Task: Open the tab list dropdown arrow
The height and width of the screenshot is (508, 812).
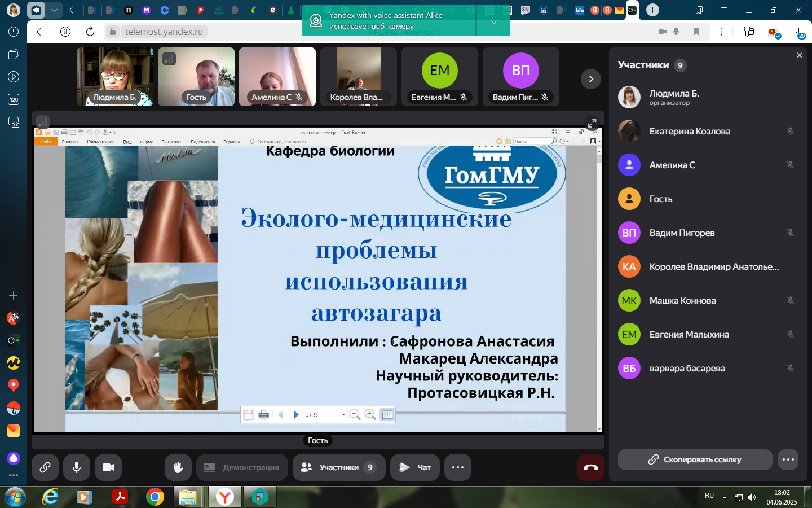Action: (x=54, y=10)
